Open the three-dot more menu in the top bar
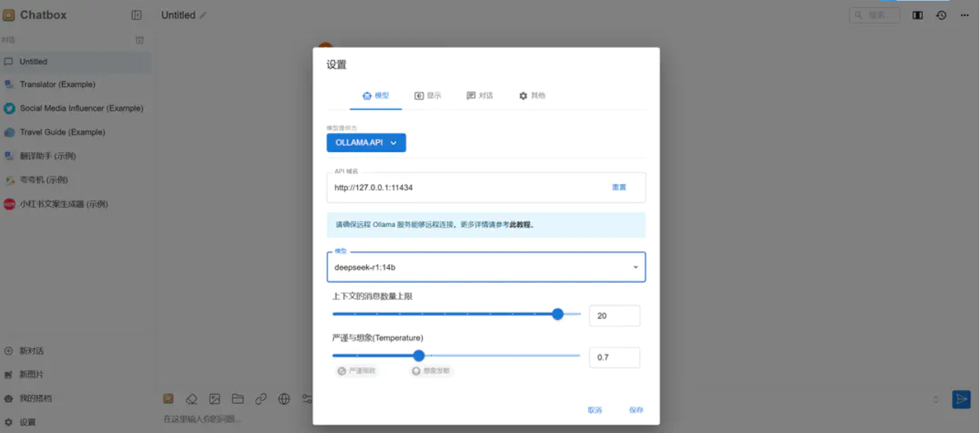This screenshot has height=433, width=980. tap(965, 15)
